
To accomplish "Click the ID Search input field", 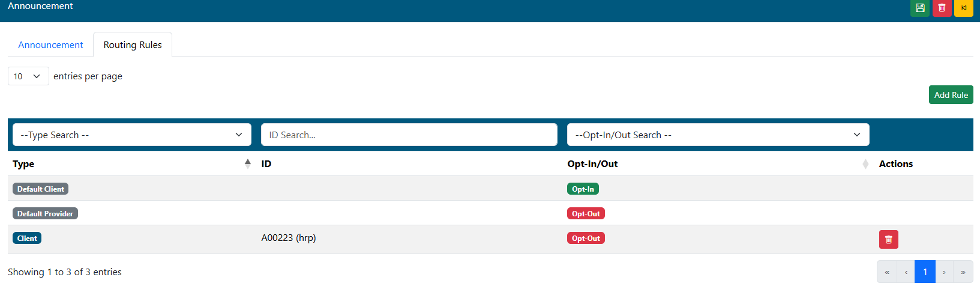I will [x=409, y=135].
